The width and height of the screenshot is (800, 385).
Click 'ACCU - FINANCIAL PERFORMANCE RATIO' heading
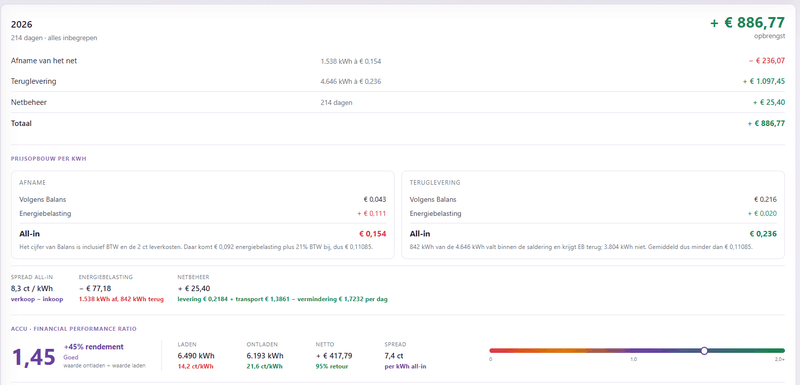pyautogui.click(x=73, y=329)
